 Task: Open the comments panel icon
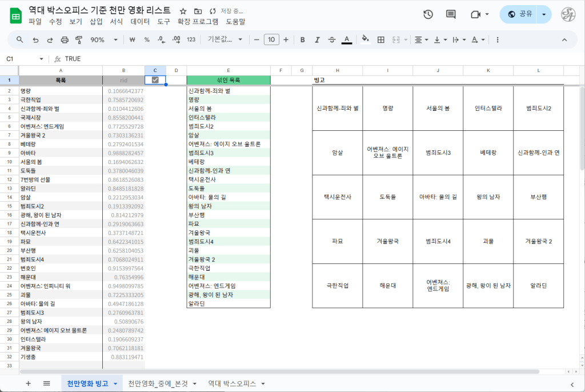pos(451,14)
